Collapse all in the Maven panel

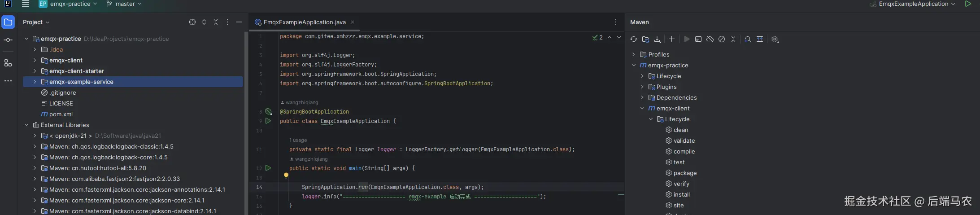coord(733,39)
